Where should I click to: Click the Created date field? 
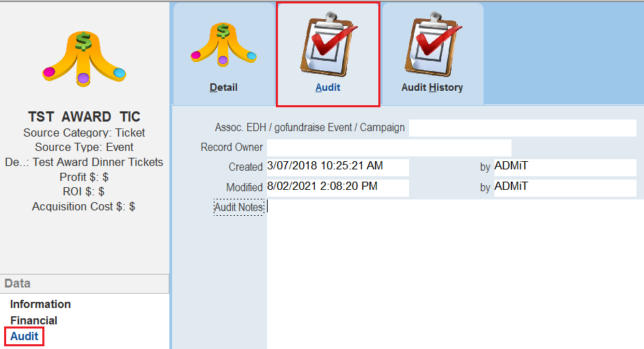[x=337, y=167]
